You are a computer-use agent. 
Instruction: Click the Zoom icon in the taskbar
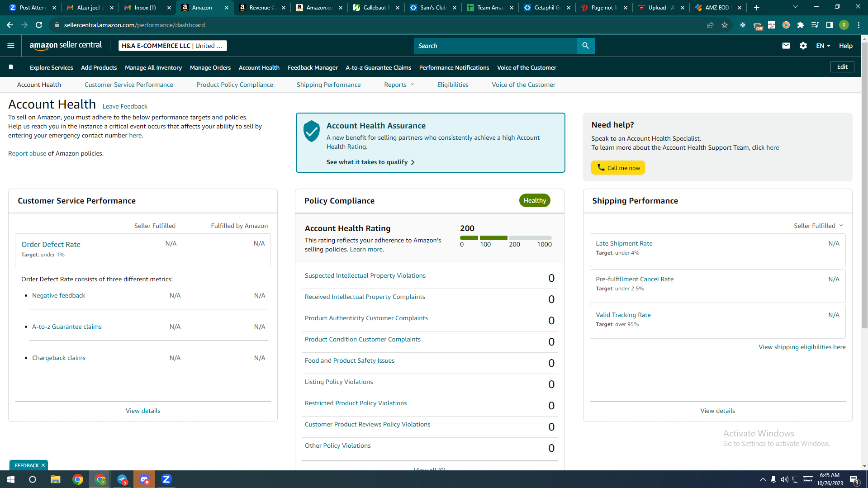[166, 479]
